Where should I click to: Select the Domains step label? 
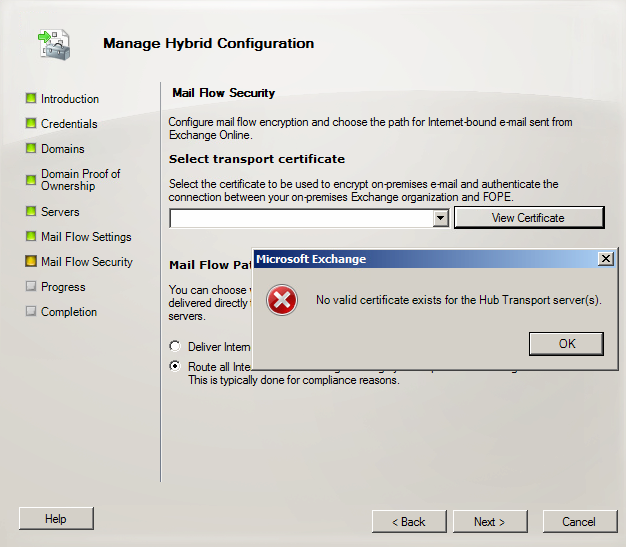(63, 149)
